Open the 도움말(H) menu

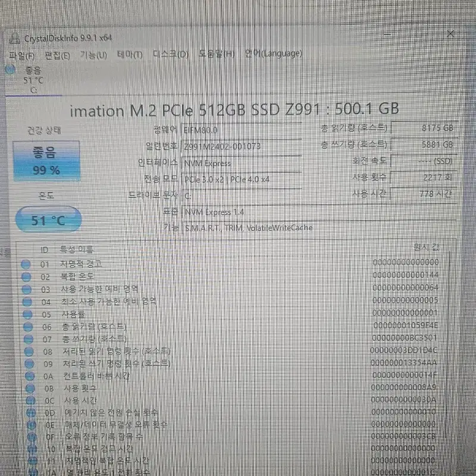[217, 54]
